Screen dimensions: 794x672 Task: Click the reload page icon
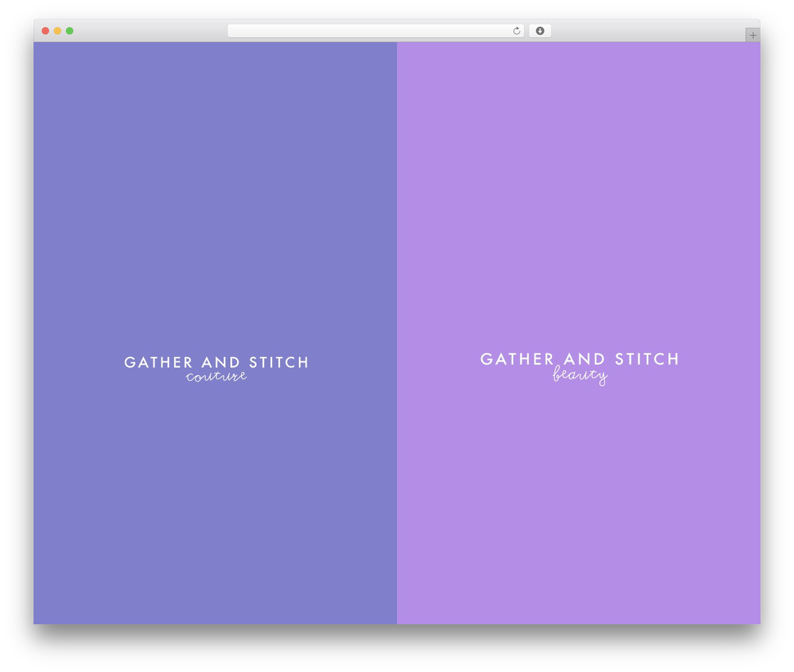pyautogui.click(x=517, y=31)
